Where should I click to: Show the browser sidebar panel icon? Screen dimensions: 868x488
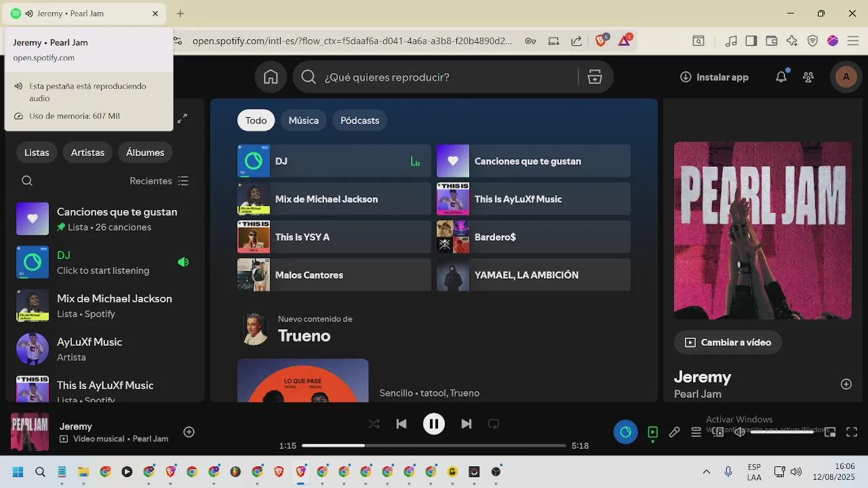click(751, 41)
